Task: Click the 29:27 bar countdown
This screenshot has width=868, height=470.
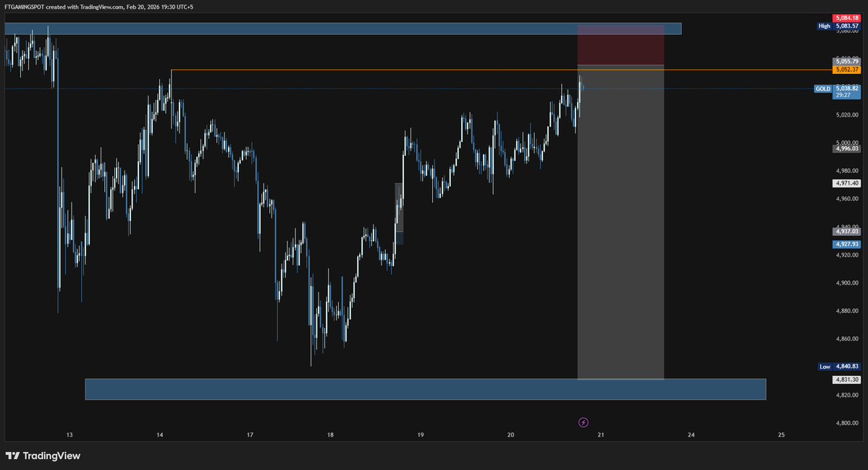Action: [x=843, y=95]
